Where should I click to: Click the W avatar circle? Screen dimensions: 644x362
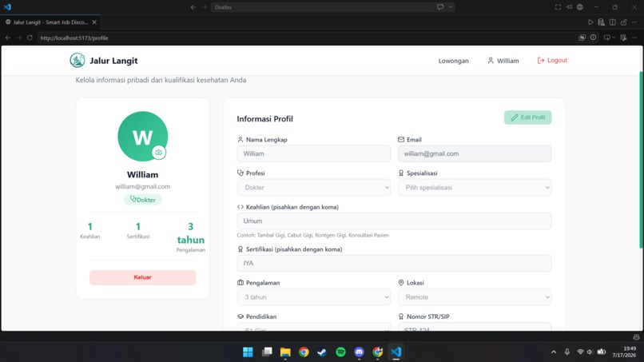(142, 137)
